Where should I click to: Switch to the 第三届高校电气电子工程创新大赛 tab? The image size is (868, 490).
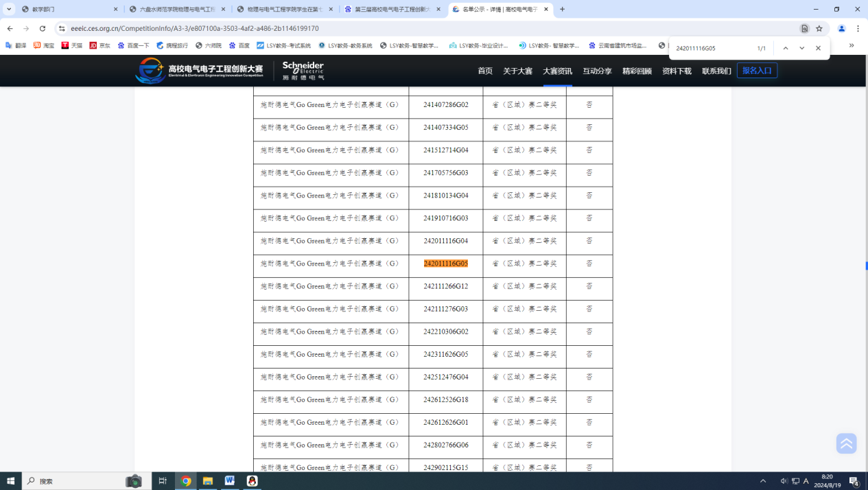pos(392,10)
